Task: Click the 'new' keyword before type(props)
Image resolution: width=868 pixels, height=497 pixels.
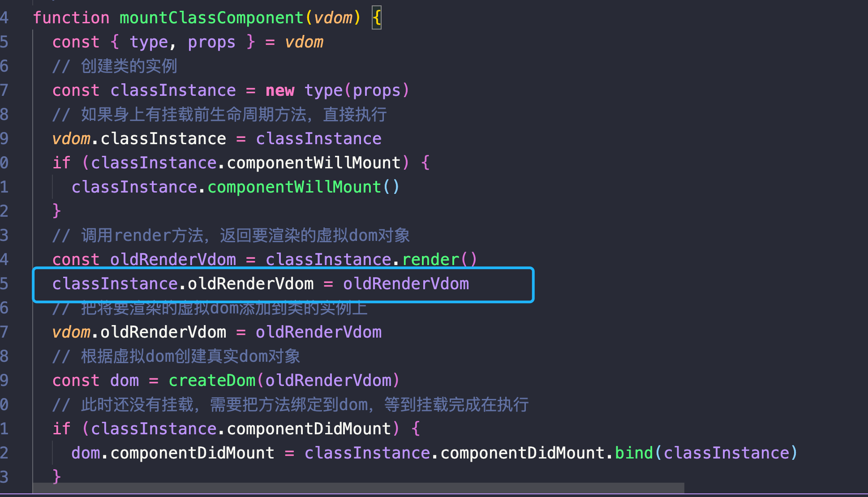Action: (x=280, y=90)
